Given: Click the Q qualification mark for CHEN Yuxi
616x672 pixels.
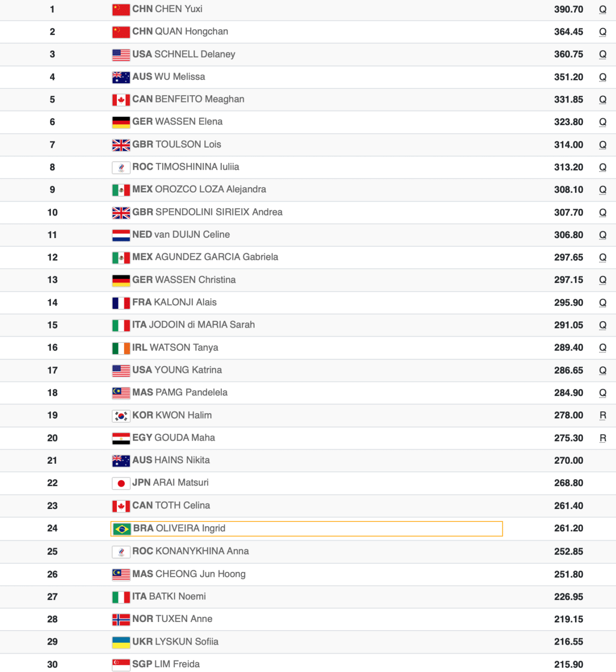Looking at the screenshot, I should coord(603,10).
